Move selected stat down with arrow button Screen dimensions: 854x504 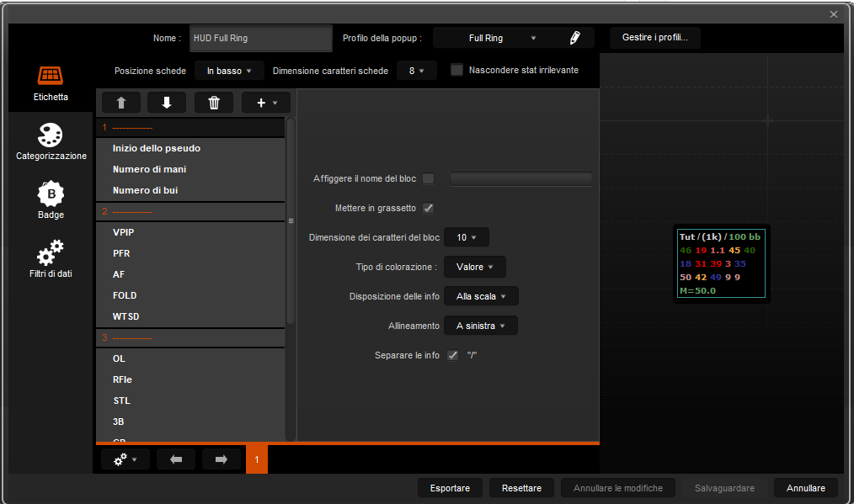(x=167, y=103)
